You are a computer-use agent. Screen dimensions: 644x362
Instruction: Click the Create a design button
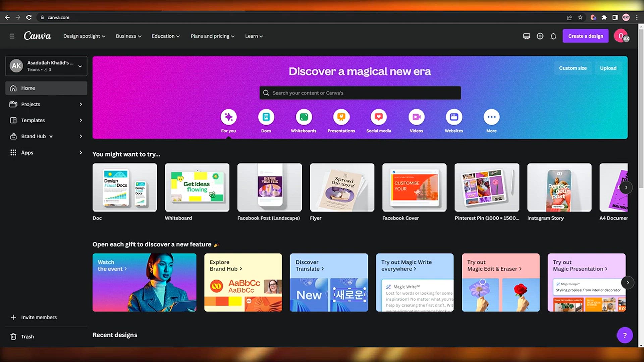(x=586, y=36)
